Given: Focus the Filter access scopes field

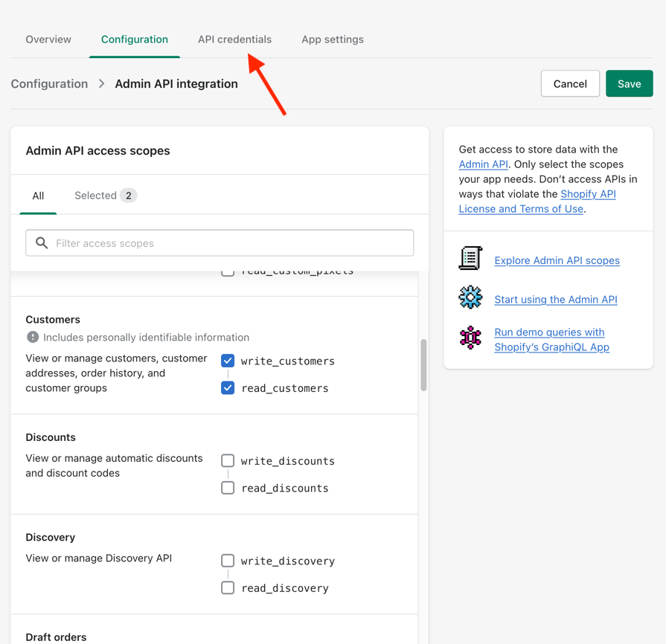Looking at the screenshot, I should (x=220, y=243).
